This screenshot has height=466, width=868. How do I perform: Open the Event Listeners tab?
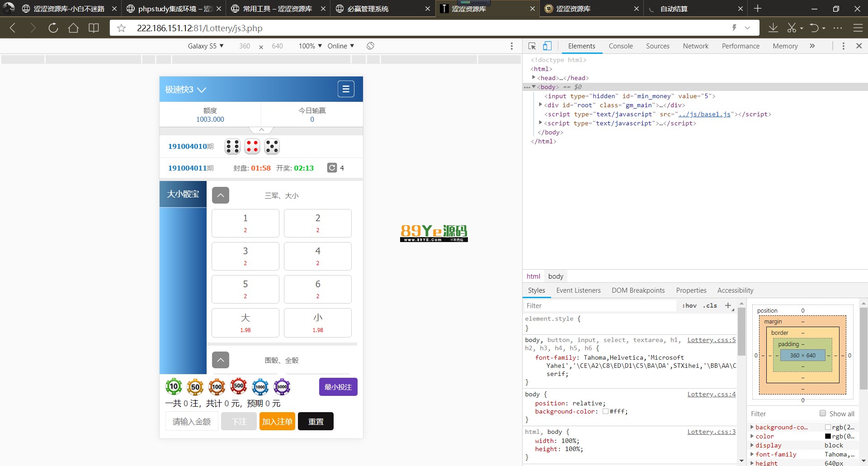[x=578, y=290]
